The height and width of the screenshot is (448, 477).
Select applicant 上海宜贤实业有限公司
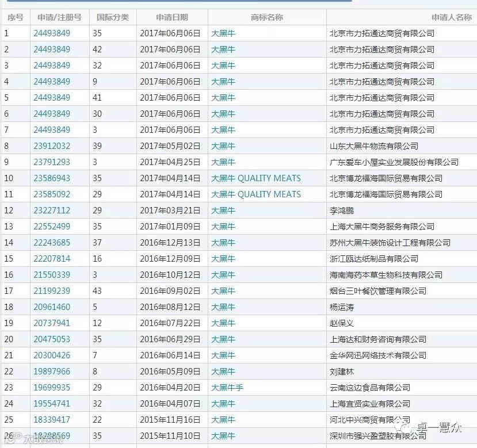point(370,404)
